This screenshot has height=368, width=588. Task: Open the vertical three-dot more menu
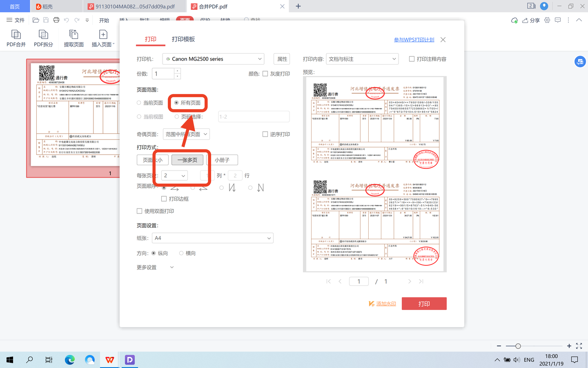coord(568,20)
